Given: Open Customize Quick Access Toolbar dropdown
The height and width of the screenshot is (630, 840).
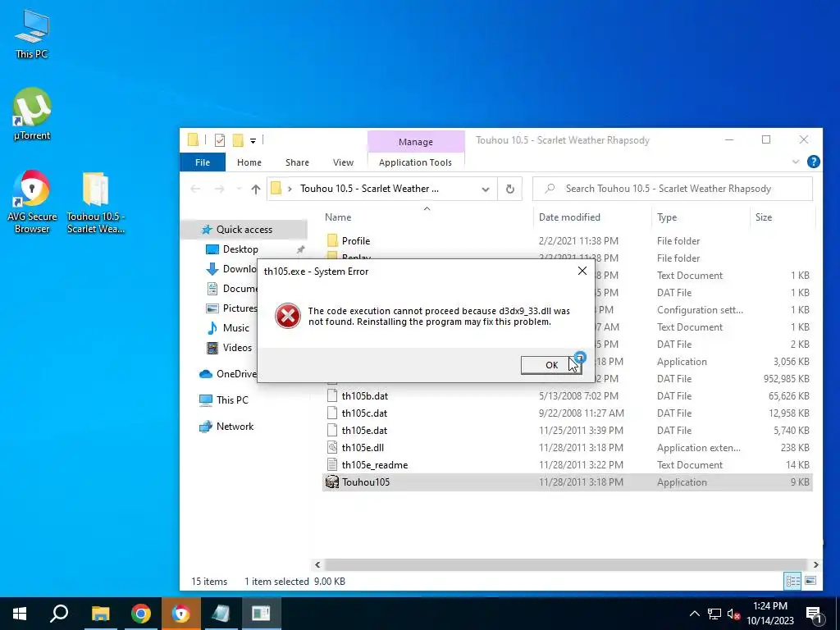Looking at the screenshot, I should click(253, 141).
